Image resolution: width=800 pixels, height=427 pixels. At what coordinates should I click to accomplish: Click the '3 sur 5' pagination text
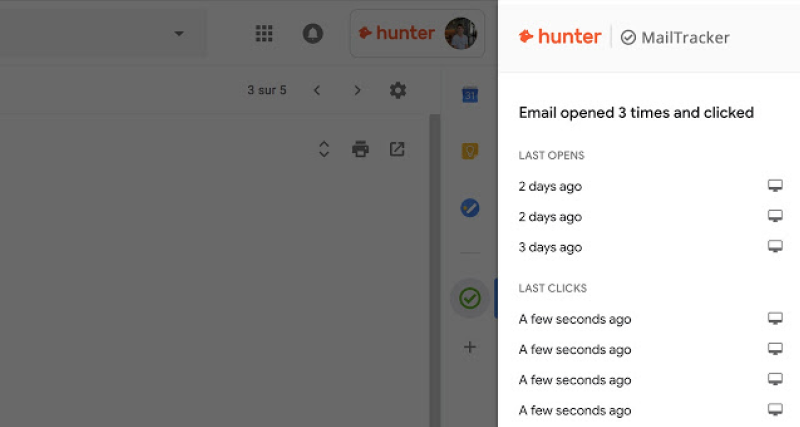pyautogui.click(x=267, y=90)
